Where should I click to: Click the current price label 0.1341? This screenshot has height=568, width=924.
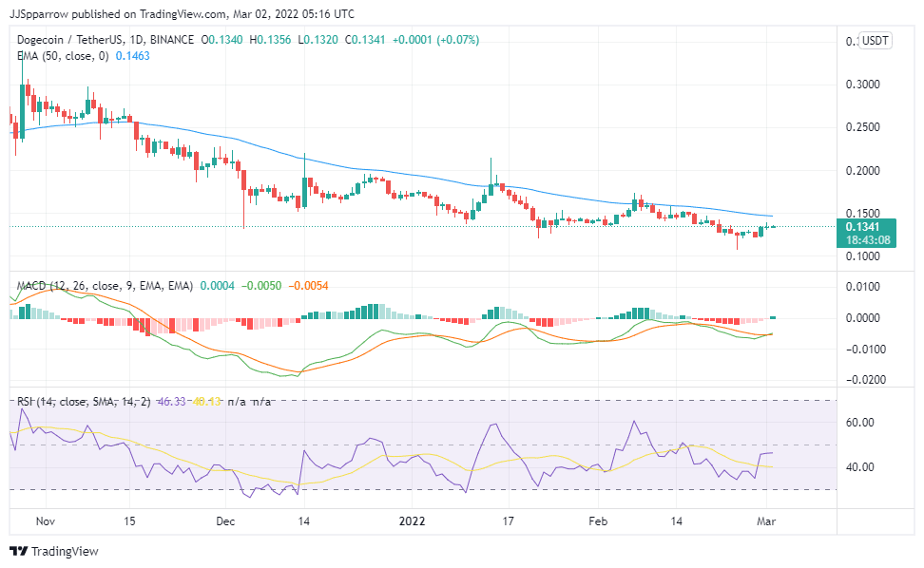coord(870,226)
